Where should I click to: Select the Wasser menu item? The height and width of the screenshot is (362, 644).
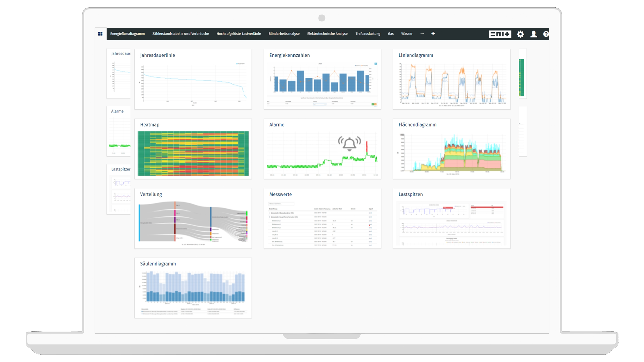(x=407, y=34)
